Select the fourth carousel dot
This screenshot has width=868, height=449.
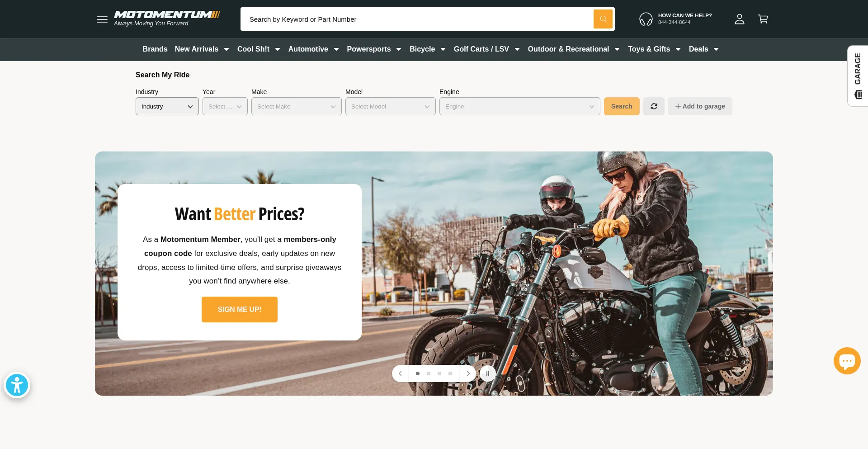pos(450,373)
